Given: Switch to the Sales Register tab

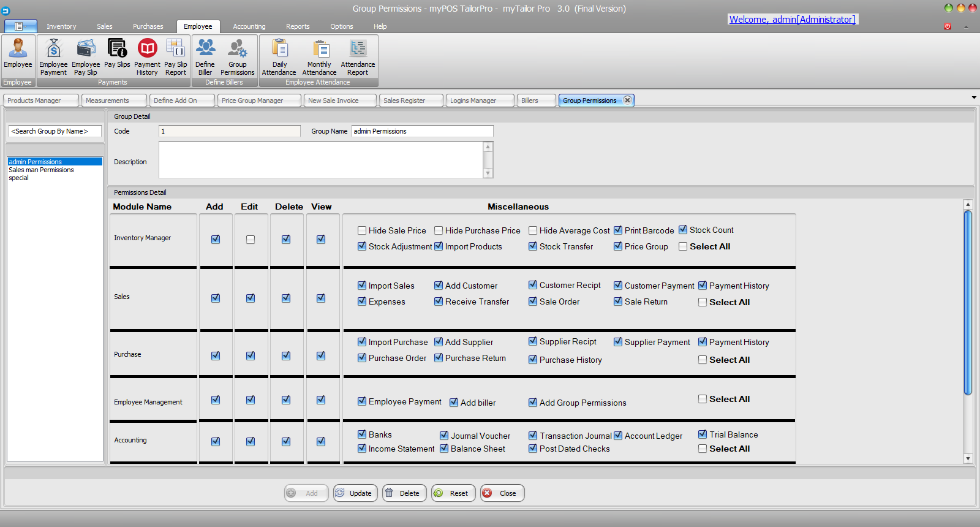Looking at the screenshot, I should click(404, 100).
